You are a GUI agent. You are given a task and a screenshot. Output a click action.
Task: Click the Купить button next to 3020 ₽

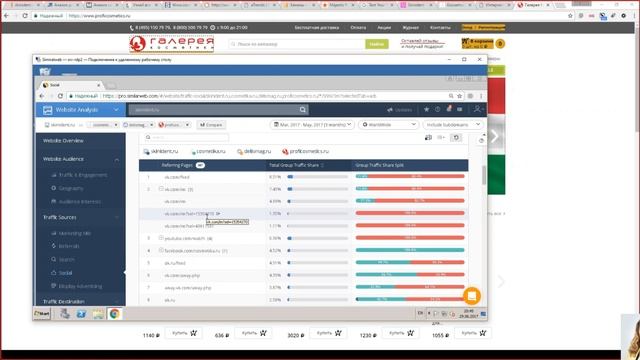point(328,333)
